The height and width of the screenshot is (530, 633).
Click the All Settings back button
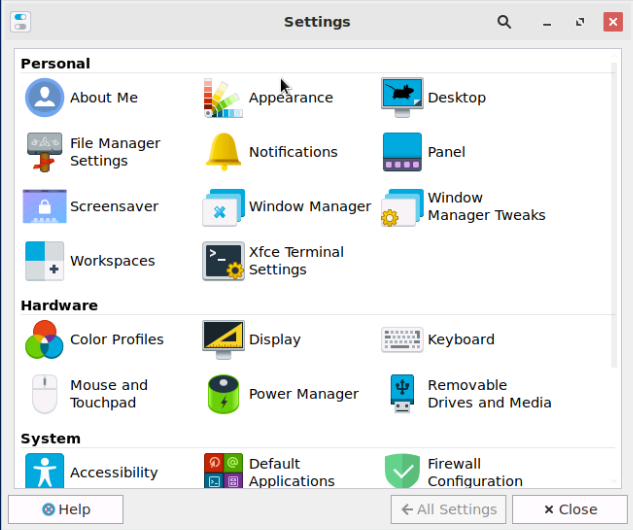[x=448, y=509]
